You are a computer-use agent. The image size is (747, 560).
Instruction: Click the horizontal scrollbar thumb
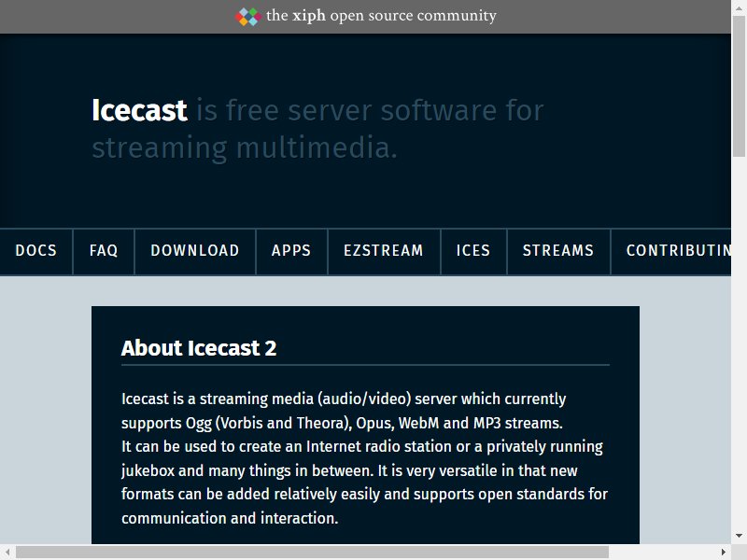[312, 552]
